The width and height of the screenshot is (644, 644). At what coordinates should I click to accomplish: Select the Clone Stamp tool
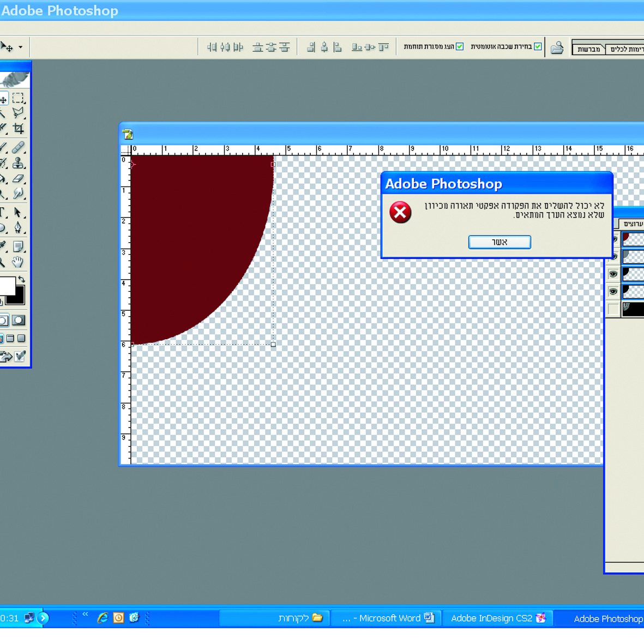(x=18, y=163)
